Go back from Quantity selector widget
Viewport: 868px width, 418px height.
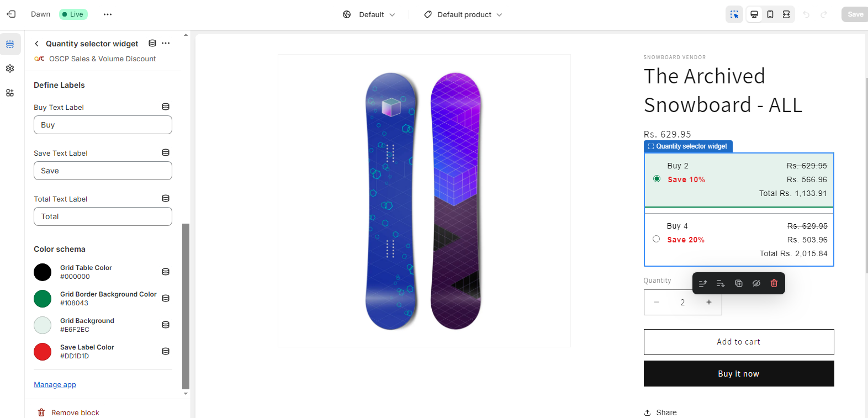click(36, 44)
